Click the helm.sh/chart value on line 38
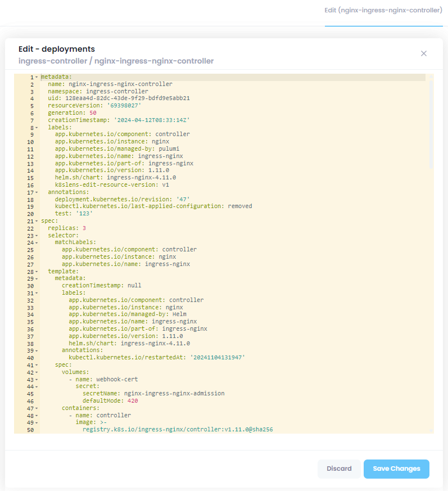This screenshot has height=491, width=448. pos(155,344)
